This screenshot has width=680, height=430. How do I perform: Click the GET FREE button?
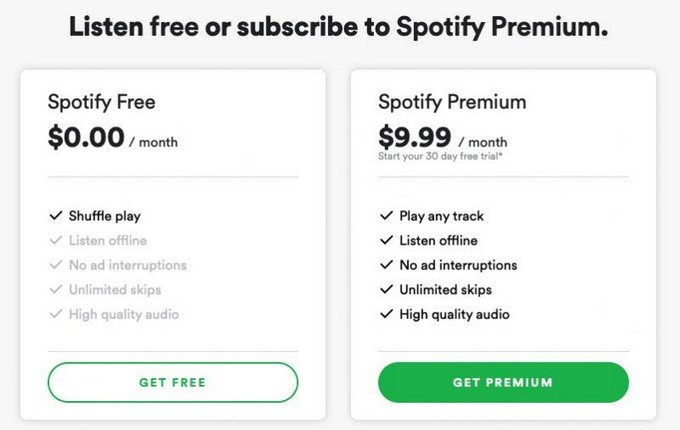tap(173, 382)
